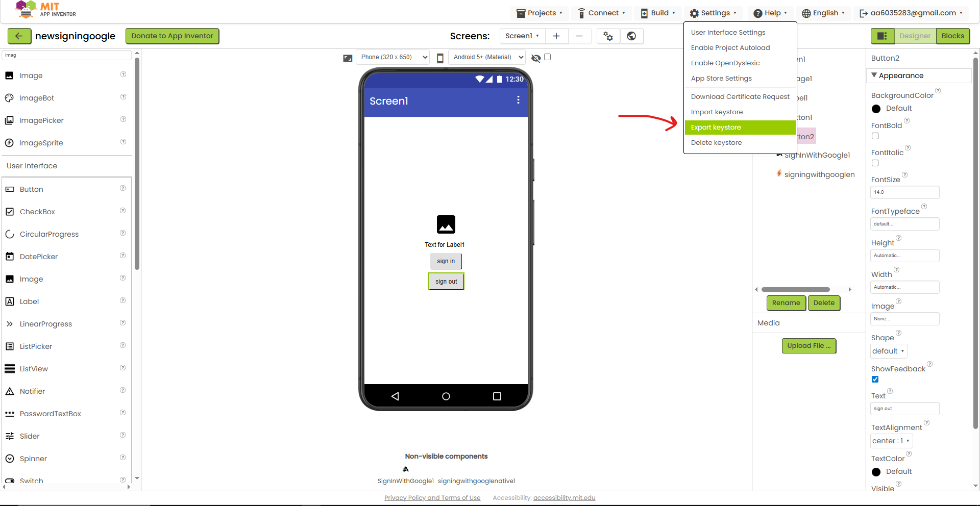Click the three-dot menu in the Screen1 title bar

pyautogui.click(x=518, y=100)
